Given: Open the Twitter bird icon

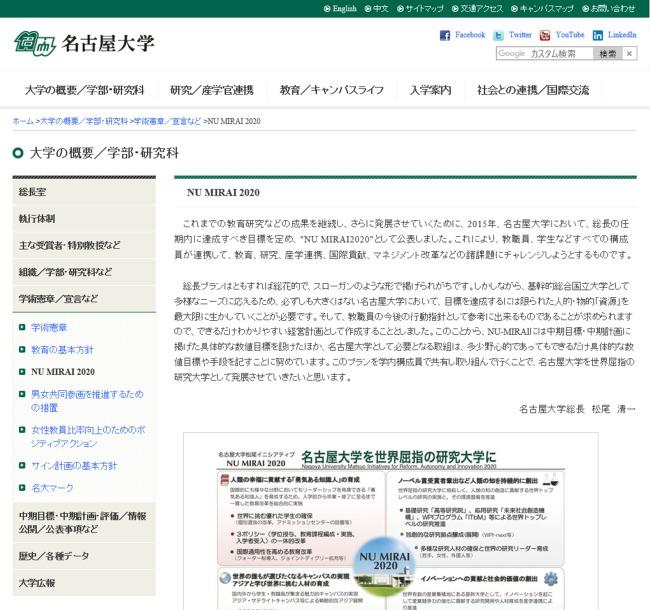Looking at the screenshot, I should [x=498, y=36].
